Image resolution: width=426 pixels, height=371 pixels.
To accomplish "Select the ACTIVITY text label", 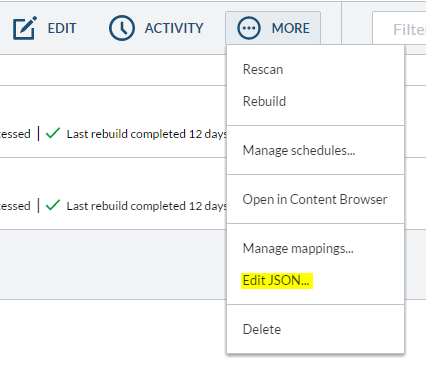I will (x=174, y=28).
